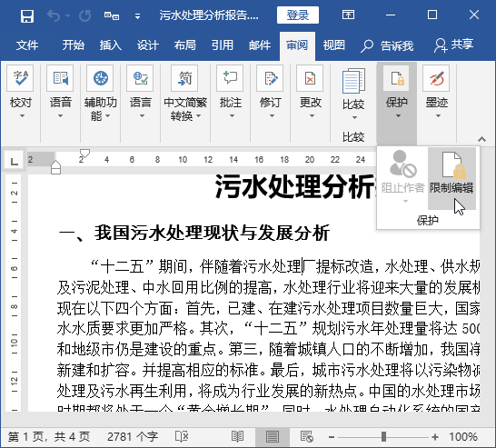Screen dimensions: 496x448
Task: Click heading 一、我国污水处理现状与发展分析
Action: click(194, 234)
